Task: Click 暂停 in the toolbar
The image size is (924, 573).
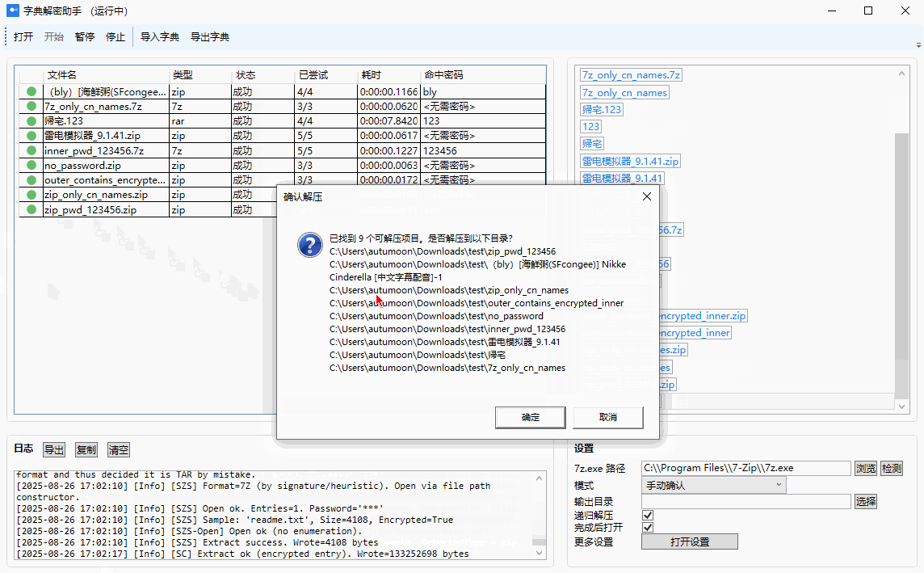Action: [84, 36]
